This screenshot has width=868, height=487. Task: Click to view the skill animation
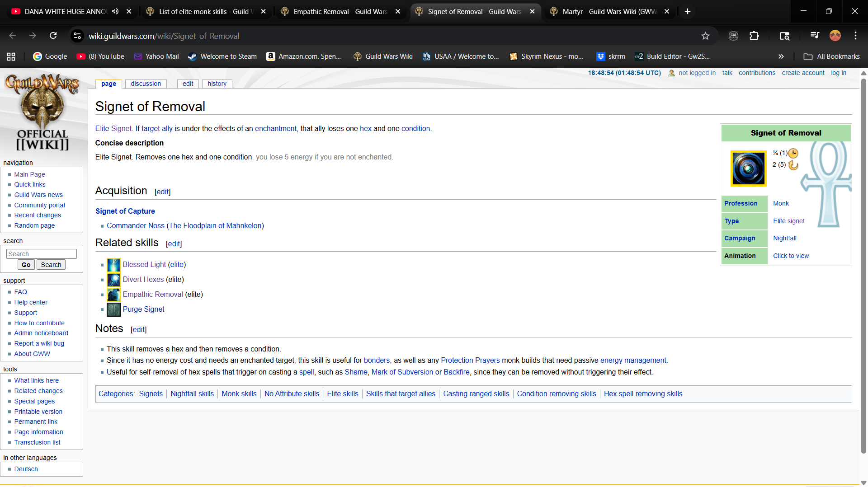(791, 256)
